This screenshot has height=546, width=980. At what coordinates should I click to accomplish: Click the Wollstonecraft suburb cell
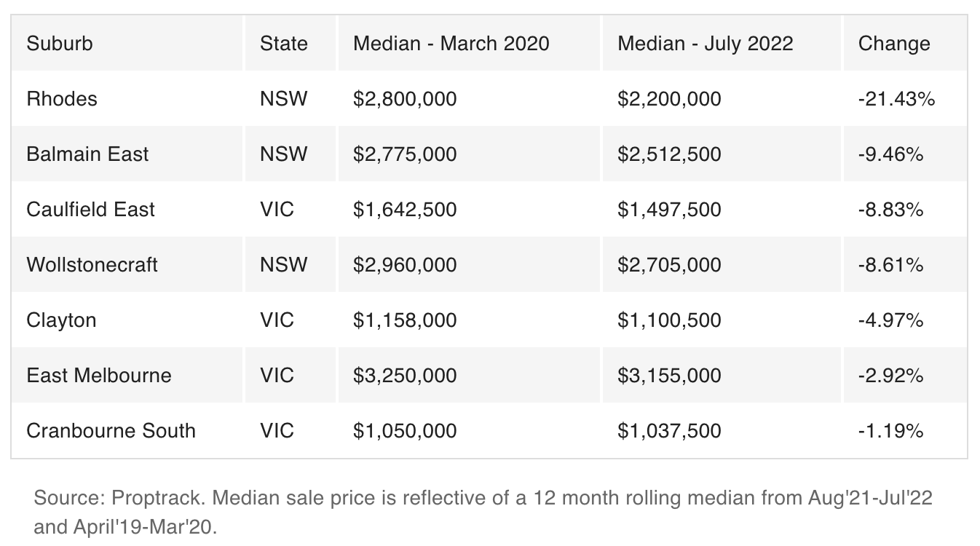(92, 265)
